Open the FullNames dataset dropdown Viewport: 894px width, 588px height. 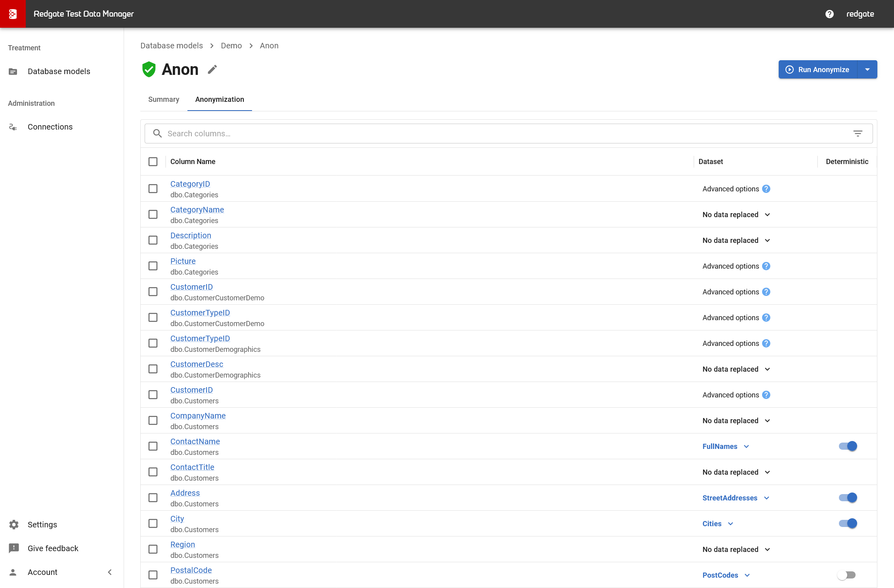coord(726,447)
